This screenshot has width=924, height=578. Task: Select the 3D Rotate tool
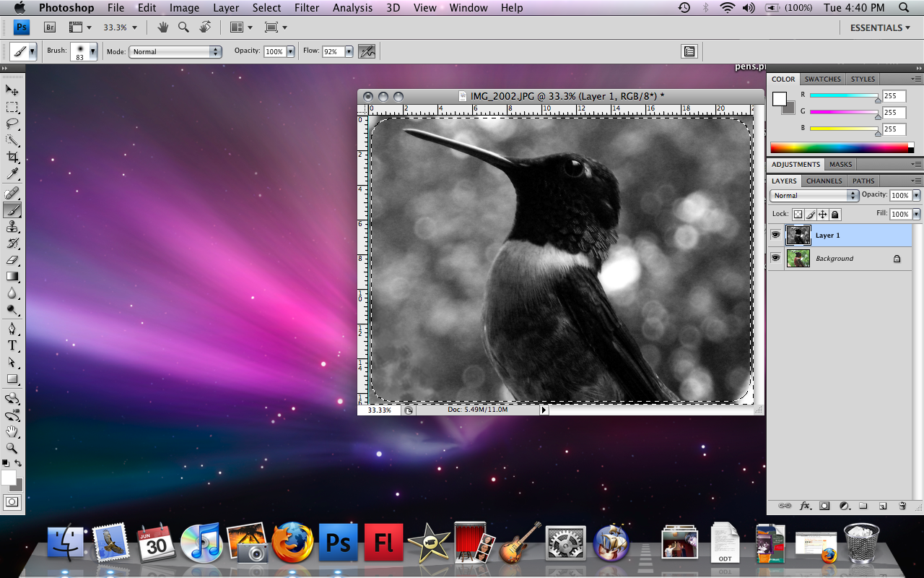click(12, 398)
